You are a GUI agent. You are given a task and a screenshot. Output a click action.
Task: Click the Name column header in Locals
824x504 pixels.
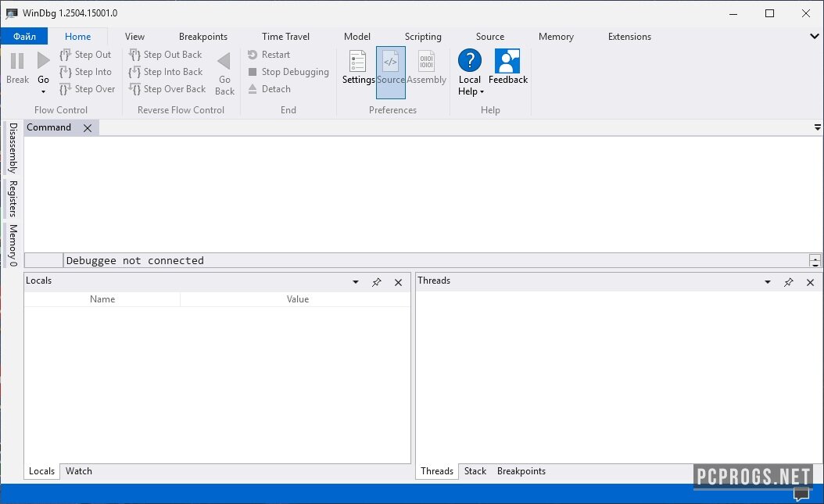(x=102, y=299)
